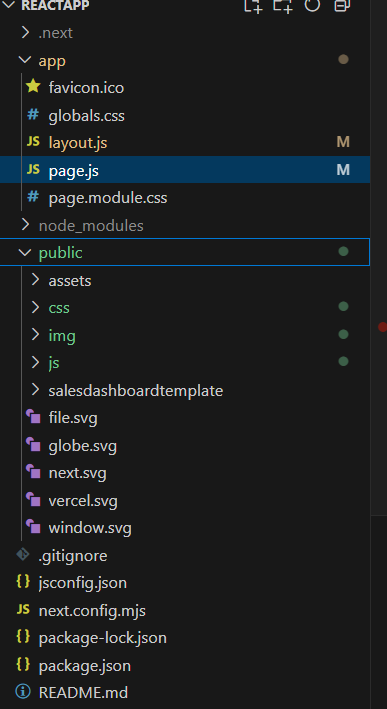Click the JS icon beside page.js
This screenshot has height=709, width=387.
33,170
